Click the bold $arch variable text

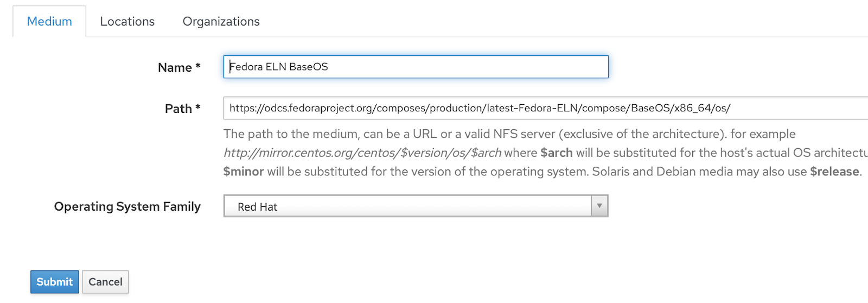click(x=557, y=153)
